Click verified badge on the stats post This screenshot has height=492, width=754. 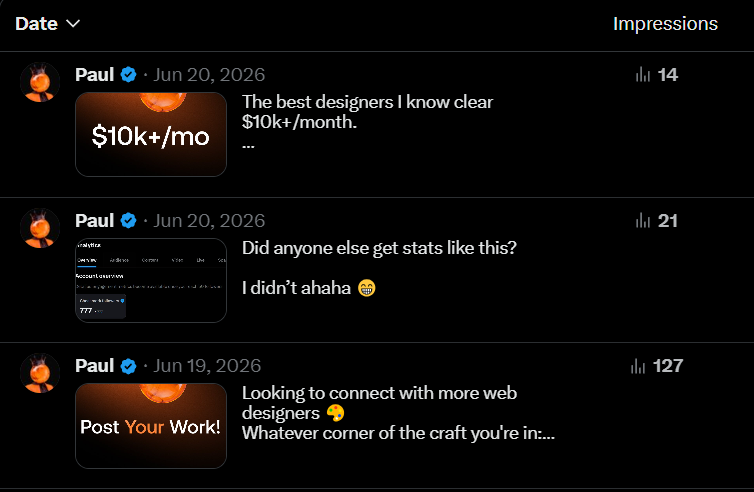pyautogui.click(x=128, y=221)
